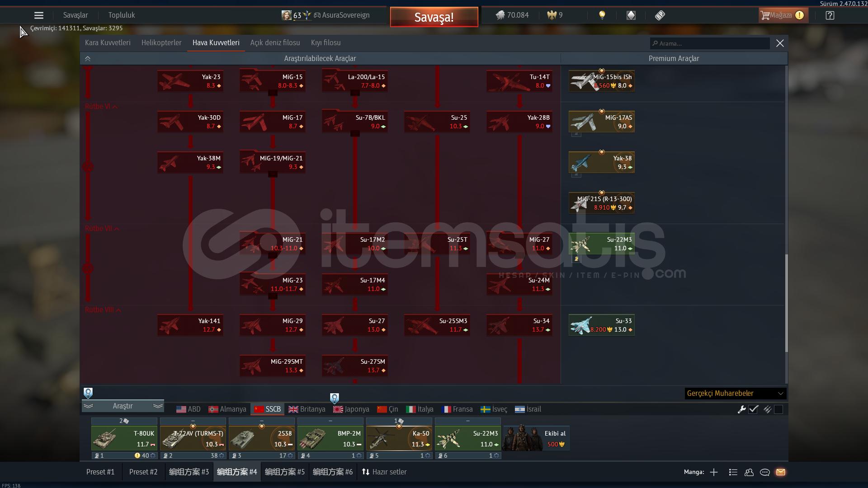
Task: Select the Su-33 premium aircraft
Action: pos(602,325)
